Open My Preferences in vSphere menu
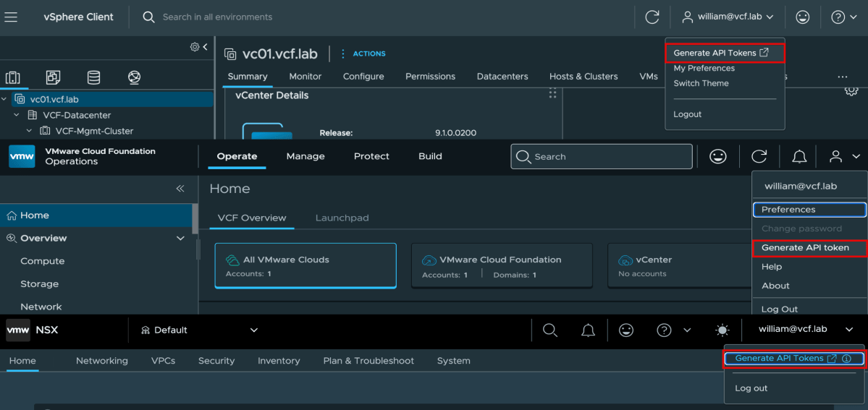 click(704, 68)
